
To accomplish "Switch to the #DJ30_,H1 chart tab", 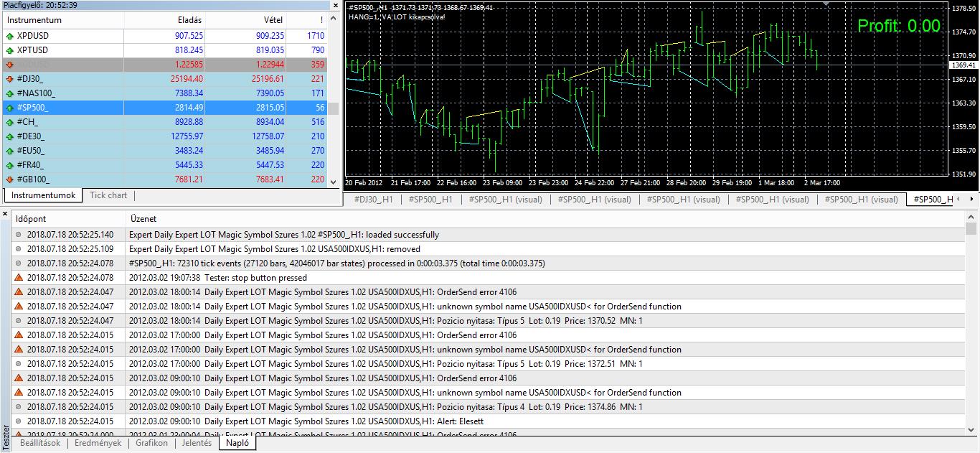I will click(x=372, y=200).
